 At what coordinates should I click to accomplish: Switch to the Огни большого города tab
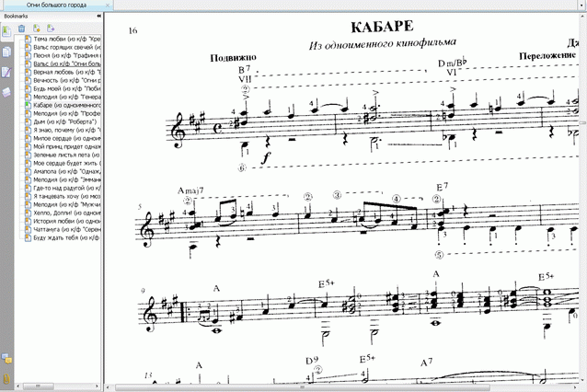click(x=56, y=5)
